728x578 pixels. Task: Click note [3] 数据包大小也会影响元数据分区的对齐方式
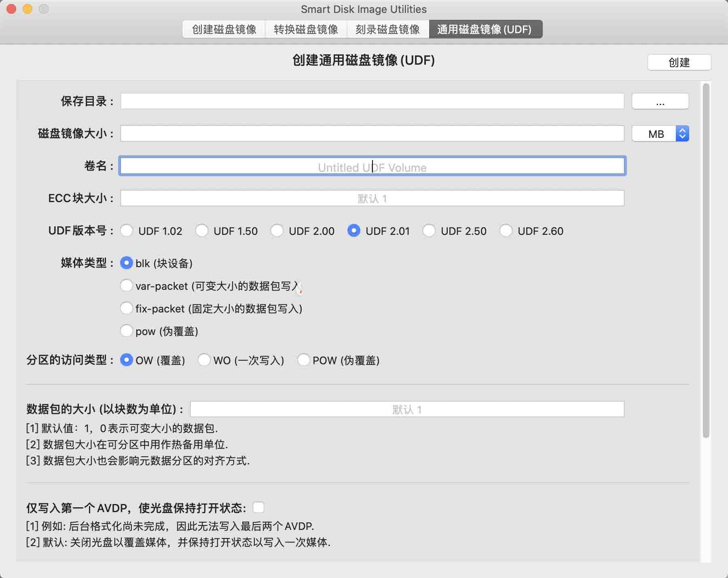138,461
